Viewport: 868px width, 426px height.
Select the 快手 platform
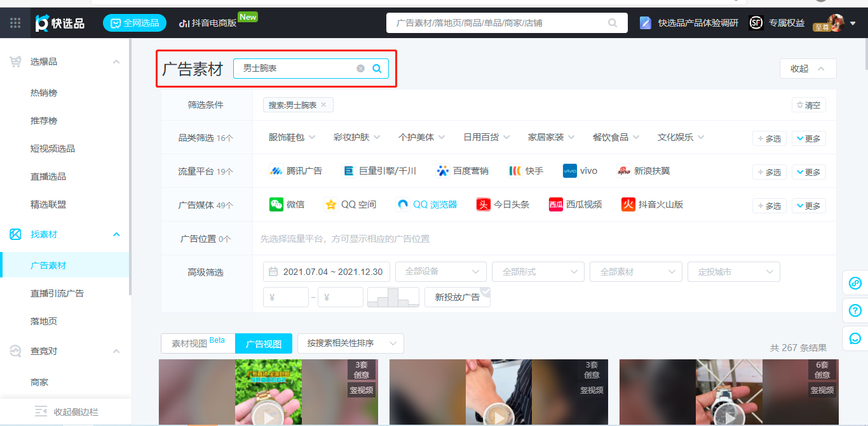pyautogui.click(x=526, y=171)
